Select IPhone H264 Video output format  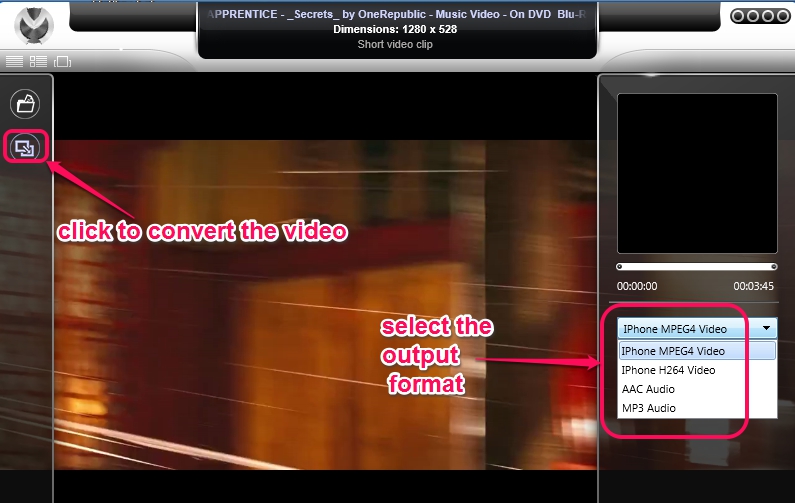tap(697, 370)
